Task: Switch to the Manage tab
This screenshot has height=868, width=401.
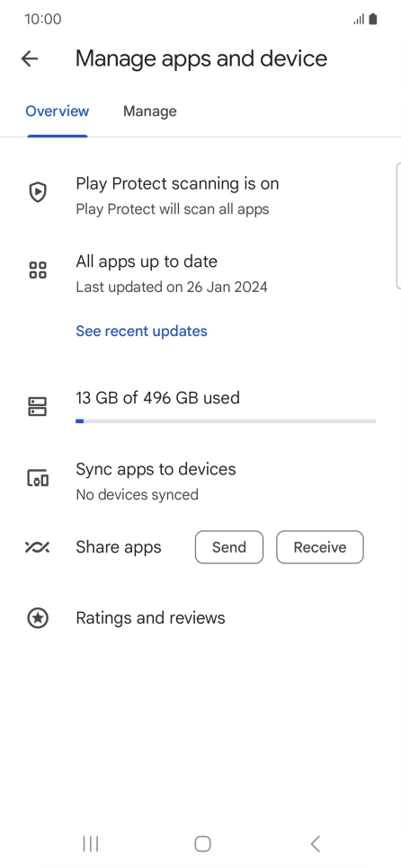Action: (149, 111)
